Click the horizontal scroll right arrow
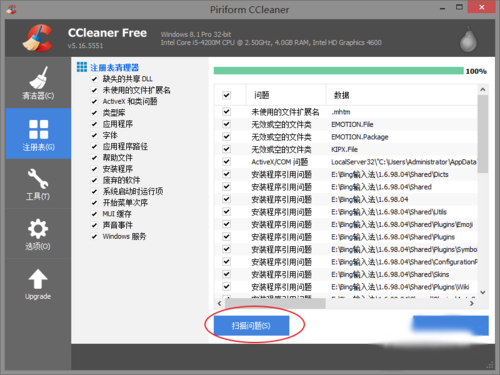Screen dimensions: 500x375 (472, 303)
